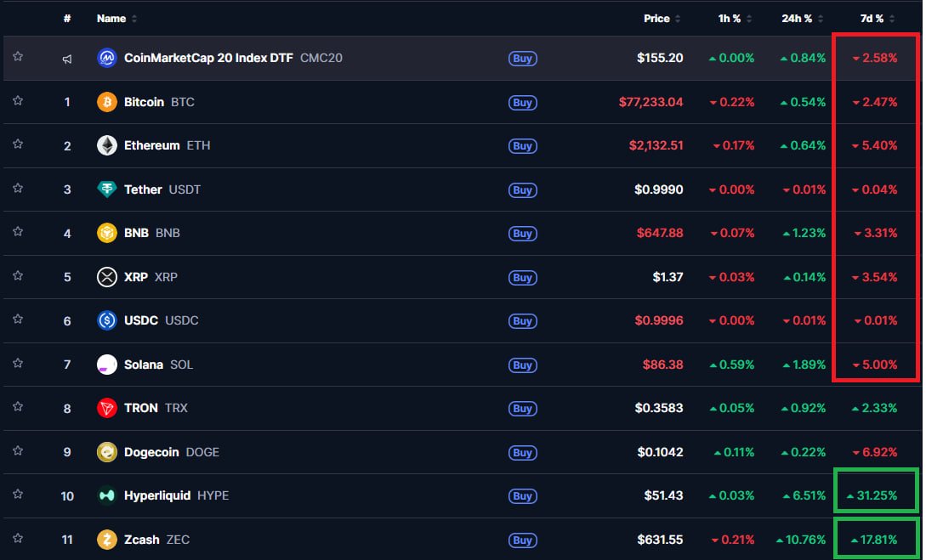Screen dimensions: 926x560
Task: Click the Tether logo icon
Action: [x=107, y=189]
